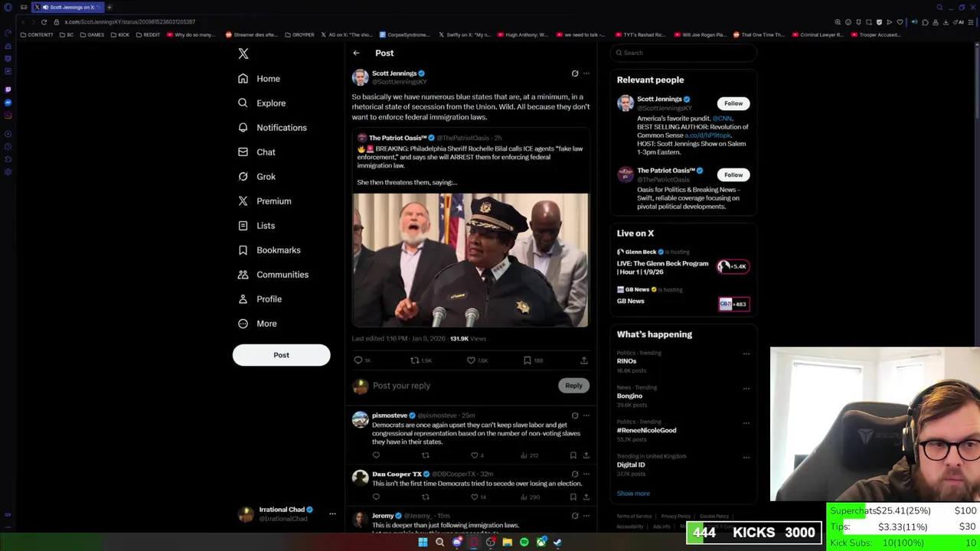Like the pismosteve reply
This screenshot has height=551, width=980.
pos(474,455)
